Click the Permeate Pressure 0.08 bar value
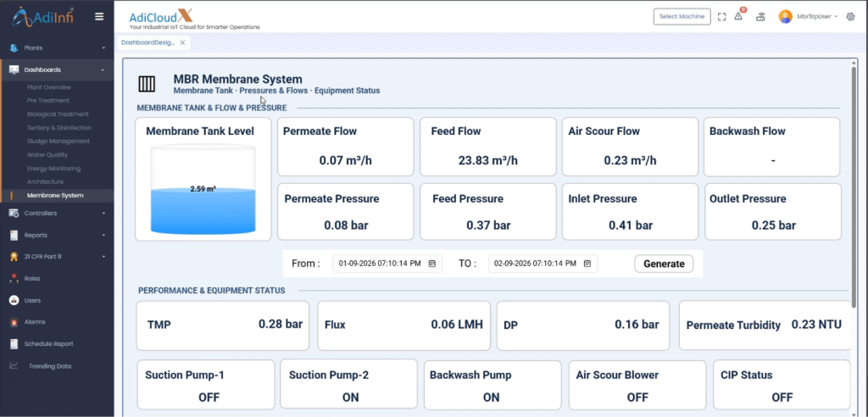 (346, 225)
